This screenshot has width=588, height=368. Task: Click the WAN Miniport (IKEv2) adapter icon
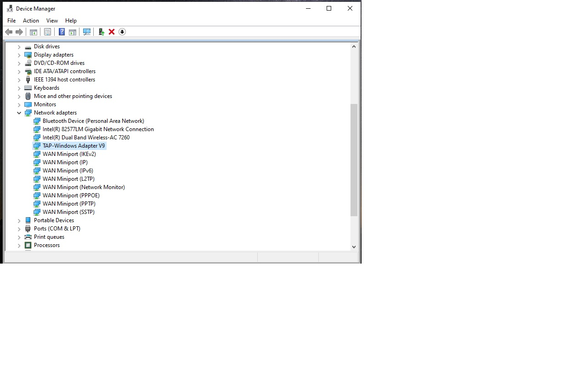[x=37, y=154]
